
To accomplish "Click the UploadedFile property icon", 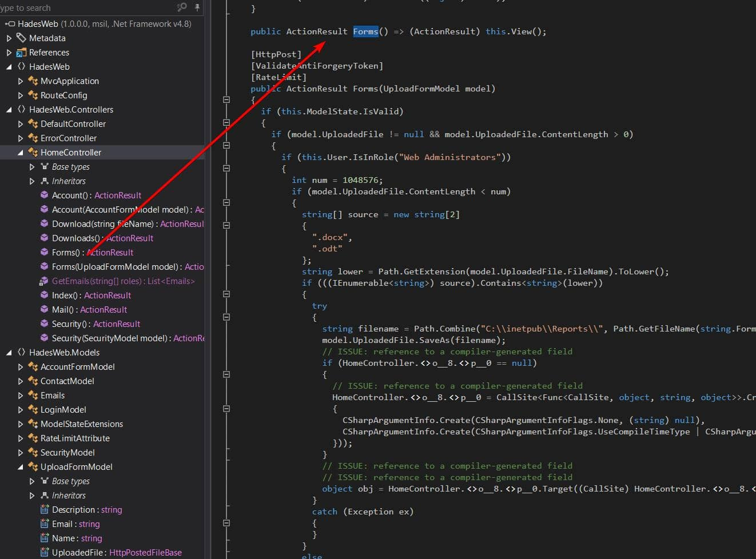I will pos(44,553).
